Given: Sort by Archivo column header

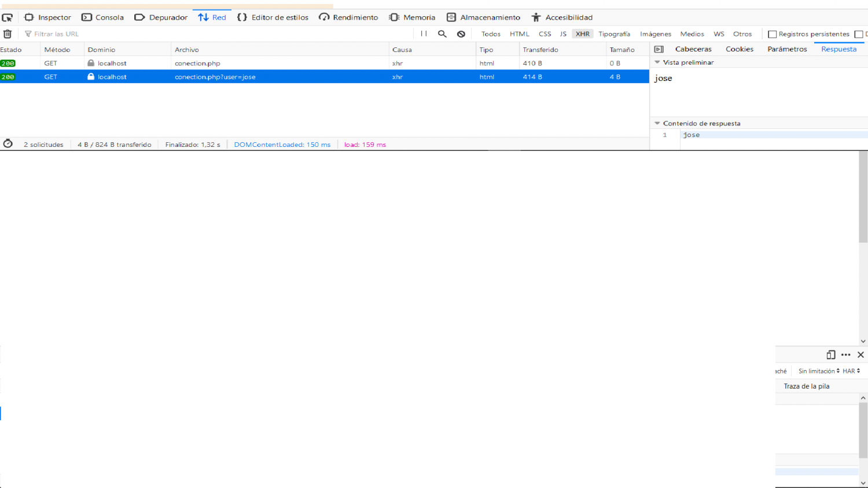Looking at the screenshot, I should [279, 50].
